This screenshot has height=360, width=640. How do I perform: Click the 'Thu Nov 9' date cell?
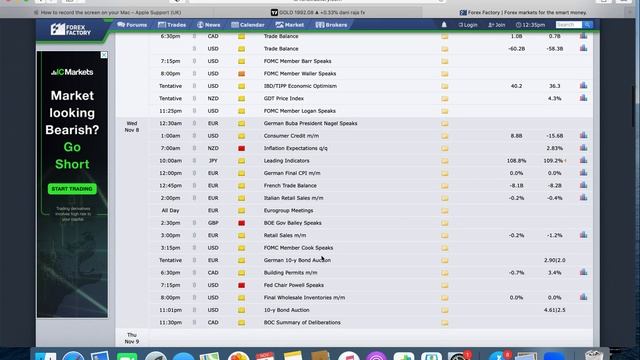132,338
